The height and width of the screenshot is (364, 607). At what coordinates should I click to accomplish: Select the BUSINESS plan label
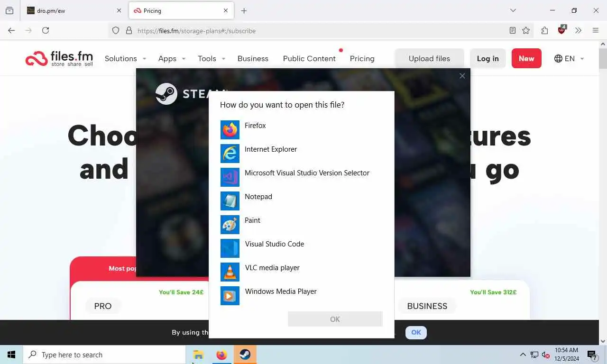tap(427, 306)
